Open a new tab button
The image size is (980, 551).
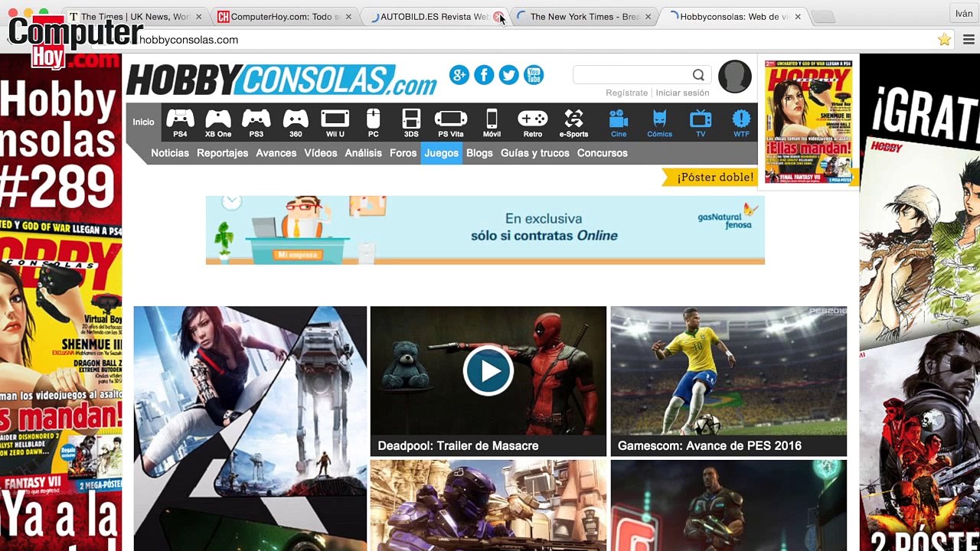(822, 17)
